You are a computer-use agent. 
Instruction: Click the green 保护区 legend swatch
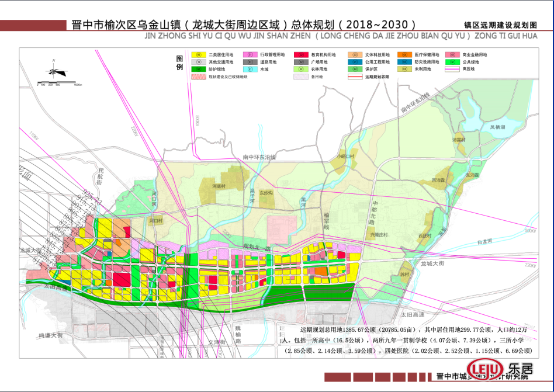[x=355, y=69]
